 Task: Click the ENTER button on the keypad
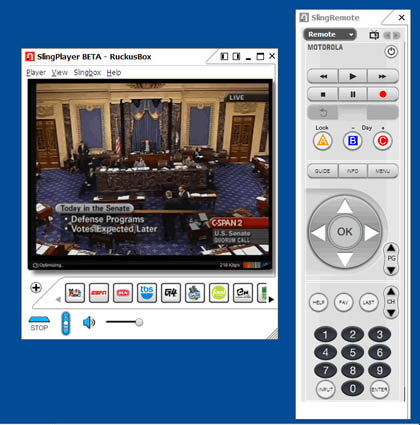[x=379, y=389]
